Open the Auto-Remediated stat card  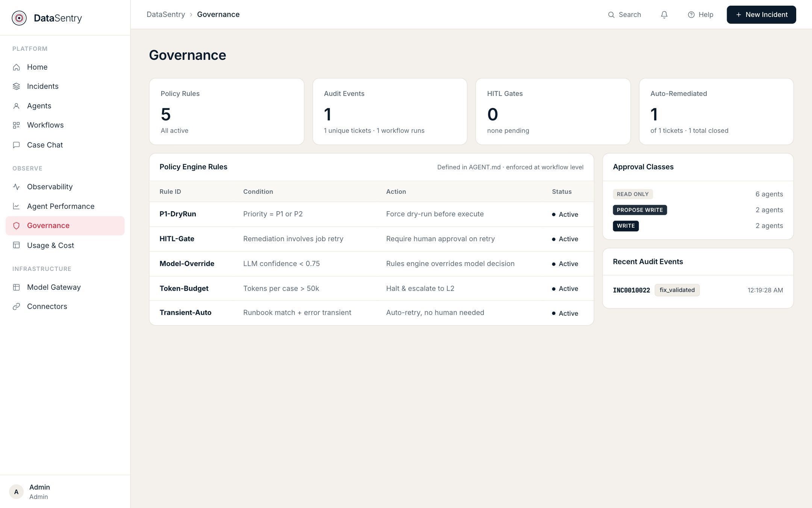coord(716,111)
